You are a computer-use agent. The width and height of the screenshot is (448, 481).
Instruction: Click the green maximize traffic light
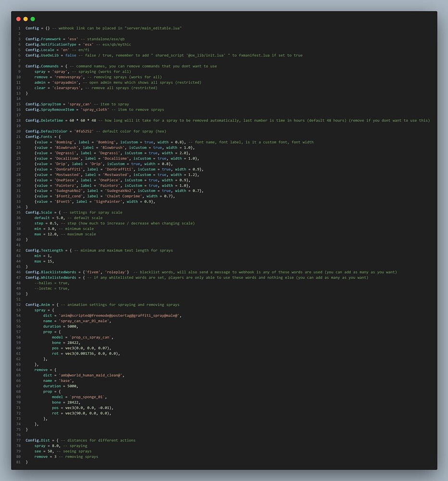(33, 19)
